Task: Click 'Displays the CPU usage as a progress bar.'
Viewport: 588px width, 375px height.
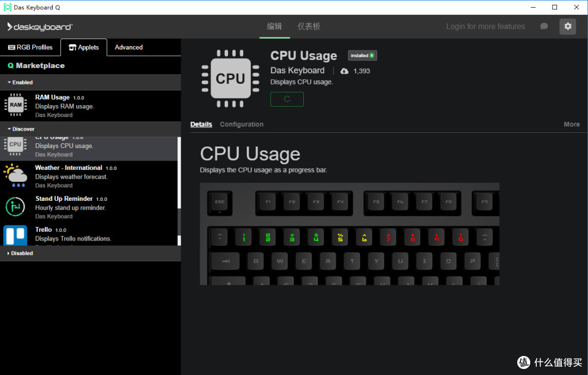Action: 264,170
